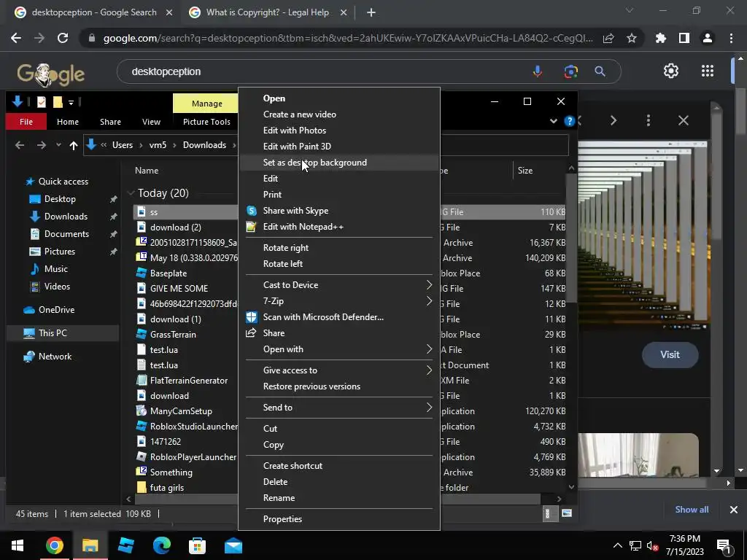Click the Size column header

coord(525,171)
